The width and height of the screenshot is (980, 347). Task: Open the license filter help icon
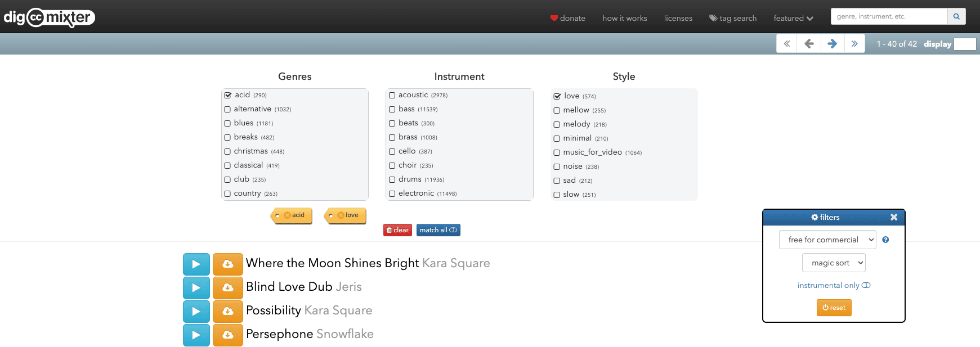click(885, 240)
